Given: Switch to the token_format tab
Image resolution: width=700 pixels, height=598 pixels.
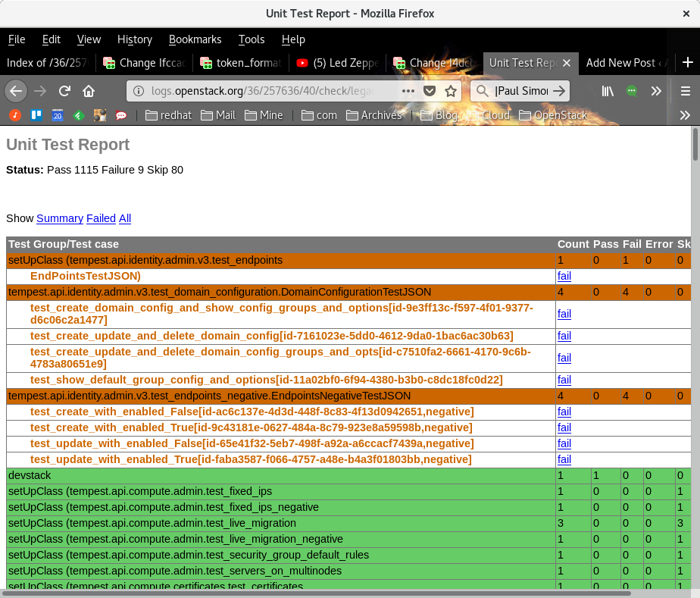Looking at the screenshot, I should coord(241,63).
